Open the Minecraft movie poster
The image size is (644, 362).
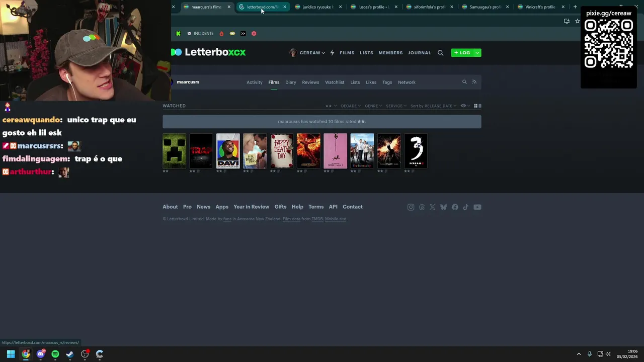click(174, 151)
